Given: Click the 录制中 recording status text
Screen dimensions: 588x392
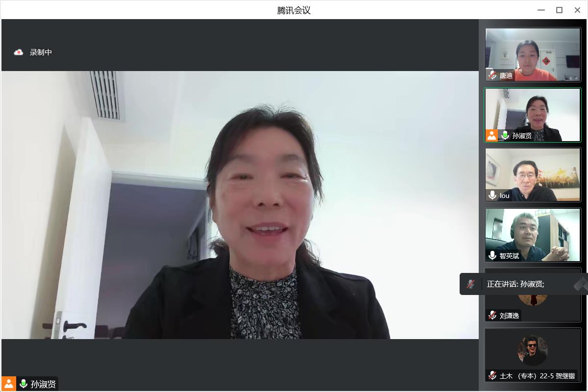Looking at the screenshot, I should click(x=41, y=52).
